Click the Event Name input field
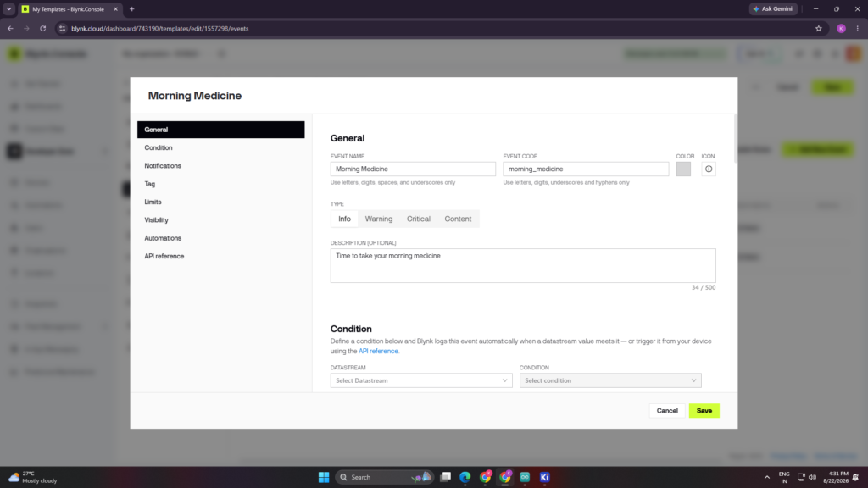The image size is (868, 488). 413,169
